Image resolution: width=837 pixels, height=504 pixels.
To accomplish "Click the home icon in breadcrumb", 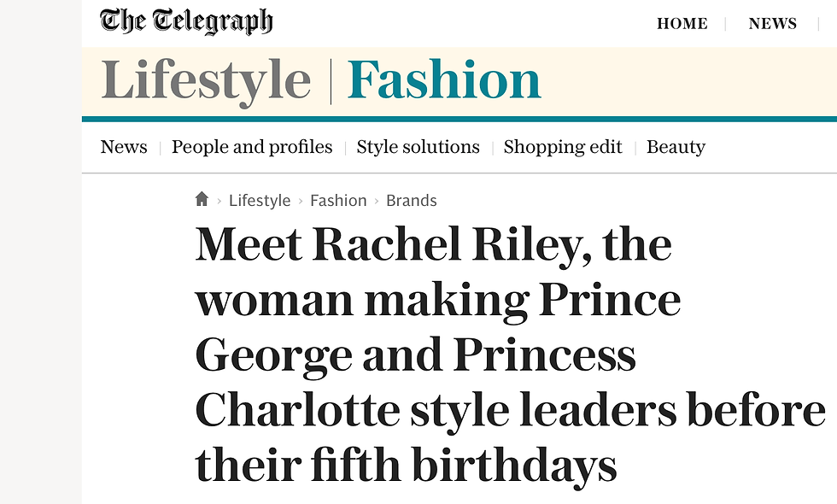I will pos(202,200).
